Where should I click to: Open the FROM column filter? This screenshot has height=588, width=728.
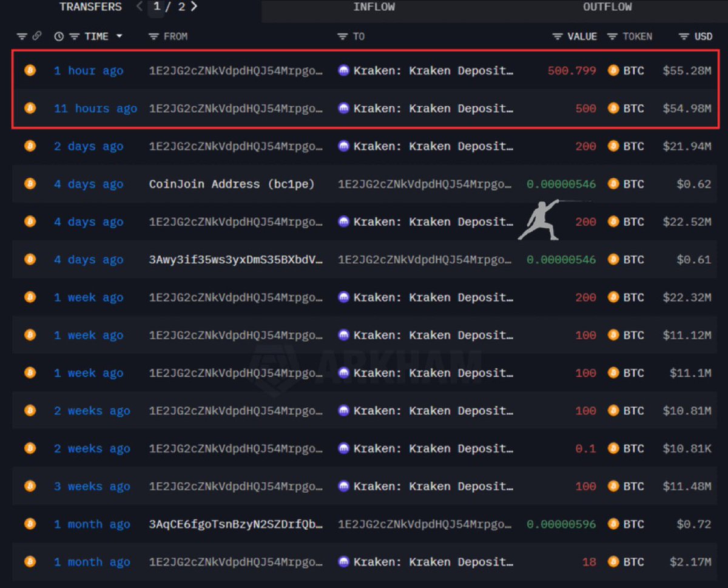(153, 36)
